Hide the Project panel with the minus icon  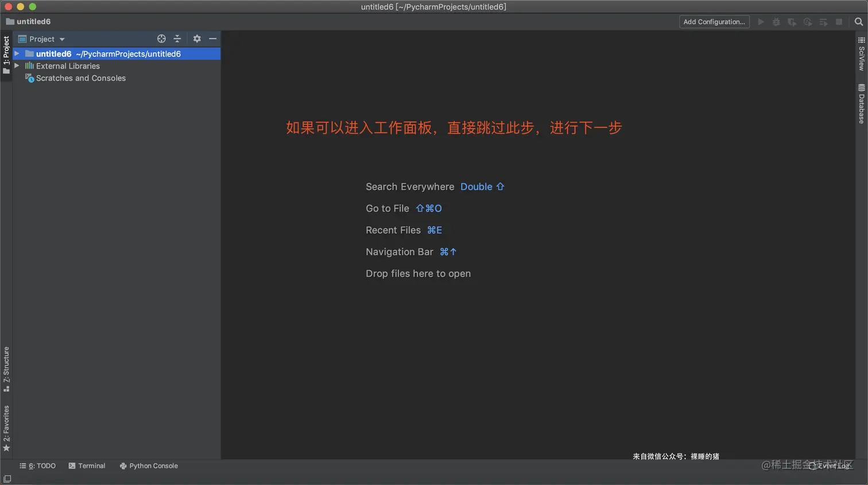[212, 39]
